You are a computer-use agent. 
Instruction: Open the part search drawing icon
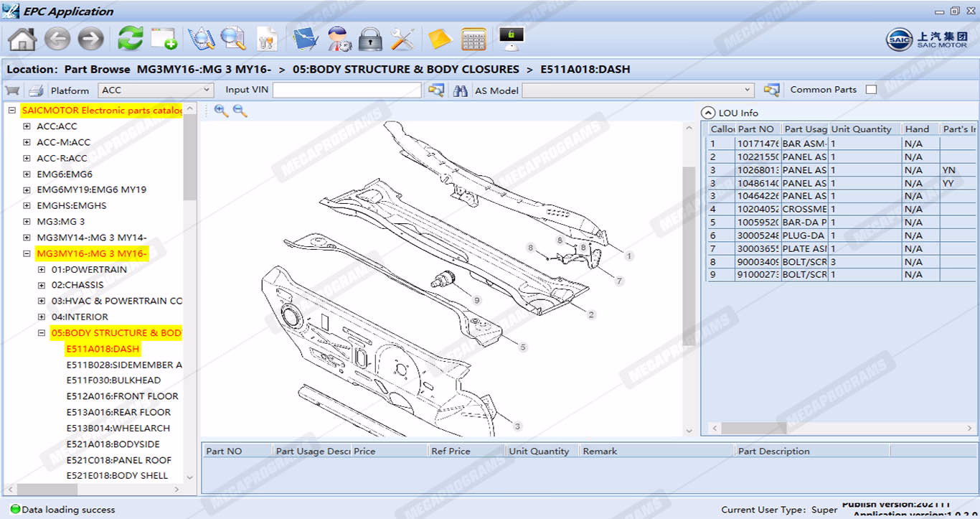tap(202, 39)
